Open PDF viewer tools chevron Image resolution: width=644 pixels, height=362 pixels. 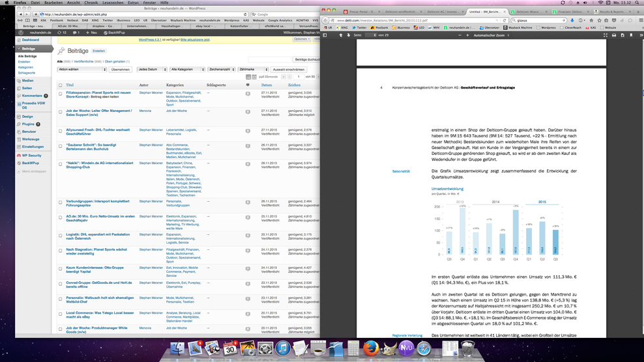(641, 35)
